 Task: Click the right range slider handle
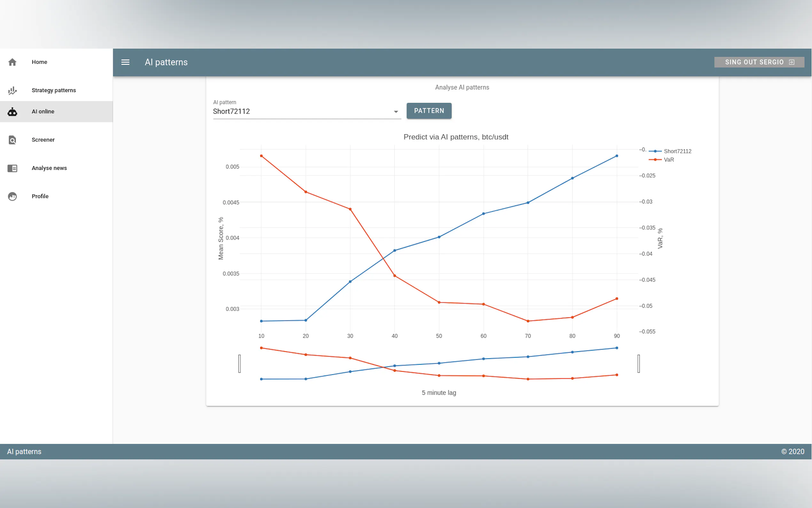[638, 363]
